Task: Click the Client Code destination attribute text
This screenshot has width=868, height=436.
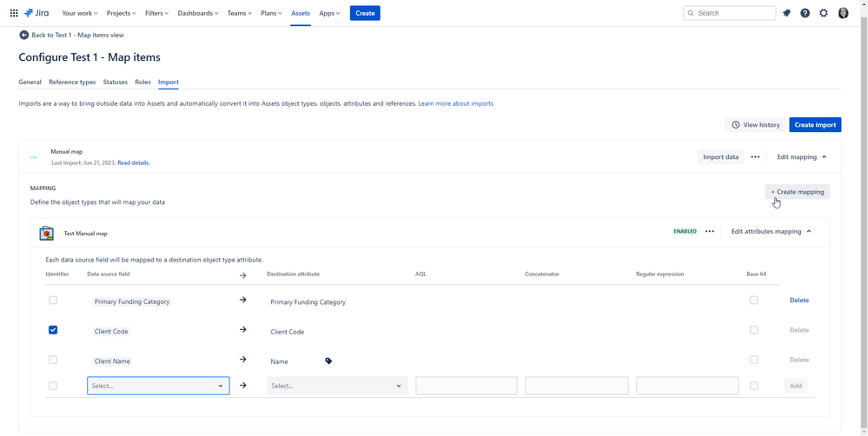Action: pos(288,332)
